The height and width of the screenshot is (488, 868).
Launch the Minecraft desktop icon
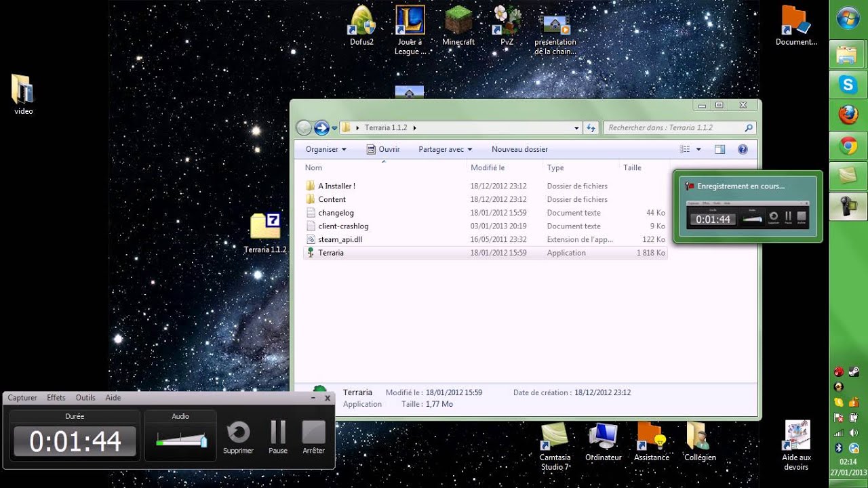point(458,25)
